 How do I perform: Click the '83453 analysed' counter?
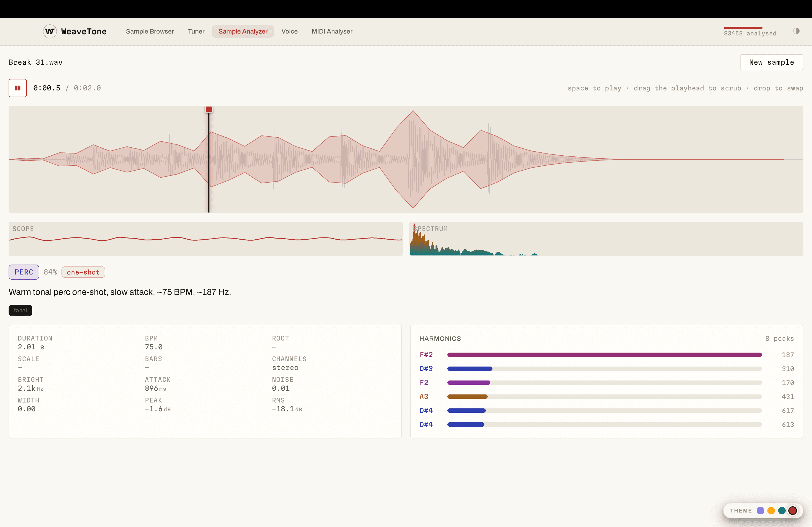click(x=750, y=33)
